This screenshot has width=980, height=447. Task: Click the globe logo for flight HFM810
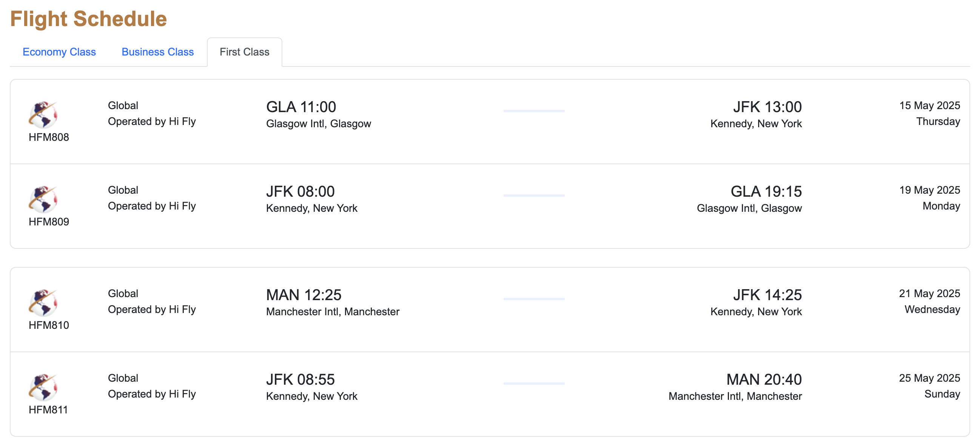43,303
